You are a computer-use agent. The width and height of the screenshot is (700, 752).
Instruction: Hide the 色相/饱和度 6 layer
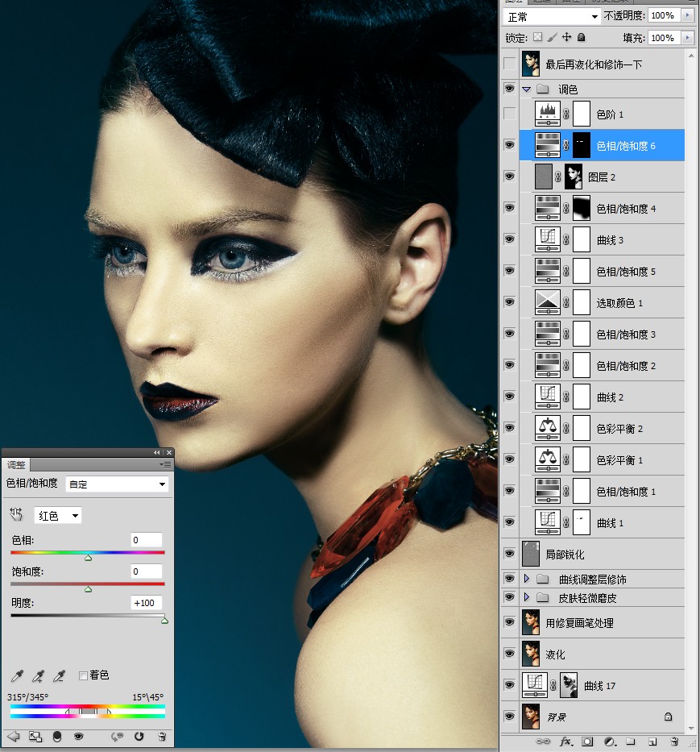coord(510,145)
